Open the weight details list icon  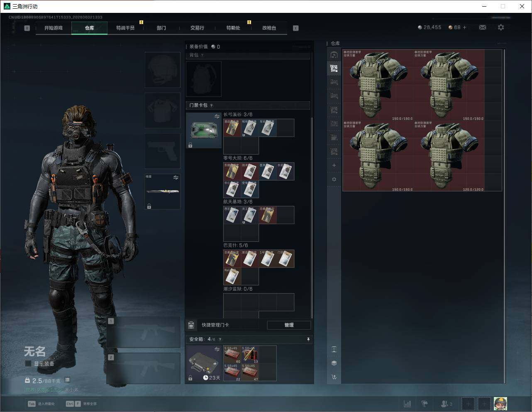67,380
